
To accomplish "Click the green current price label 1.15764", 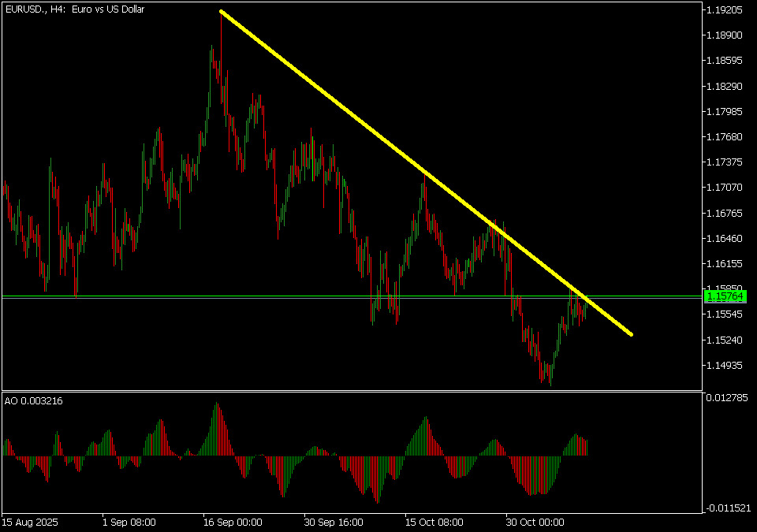I will 725,296.
